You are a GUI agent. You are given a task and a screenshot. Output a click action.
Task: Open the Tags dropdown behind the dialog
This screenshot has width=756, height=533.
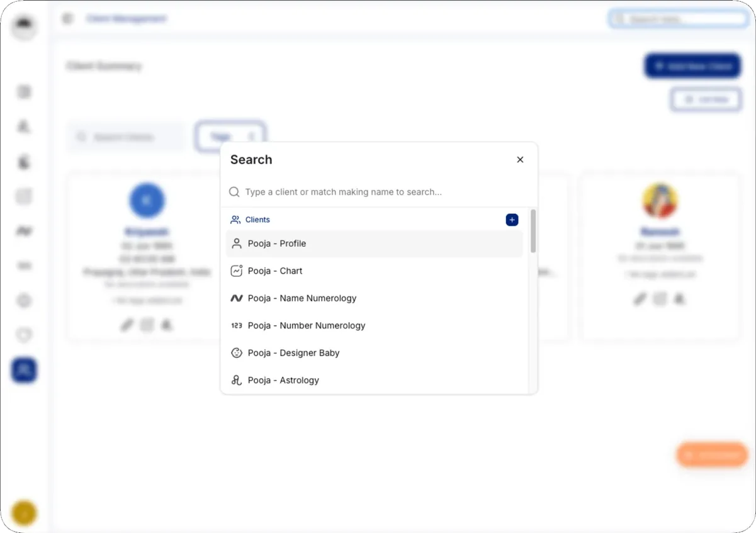click(230, 137)
